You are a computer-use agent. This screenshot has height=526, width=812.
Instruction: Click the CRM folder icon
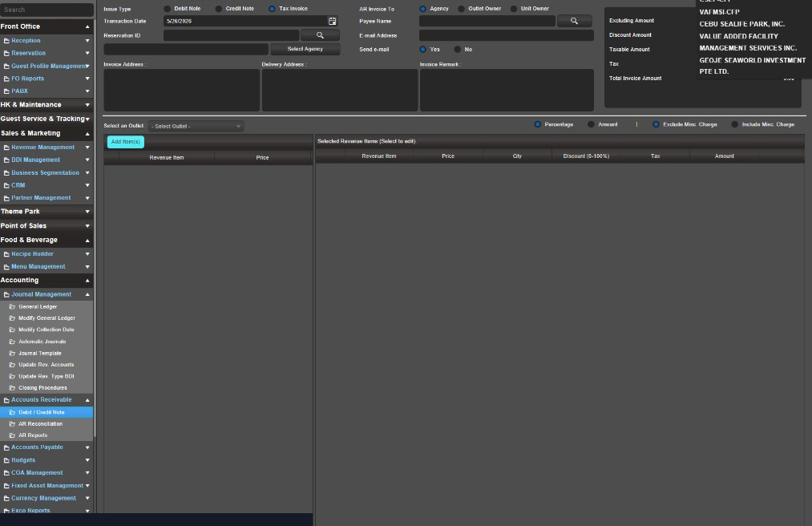coord(6,185)
